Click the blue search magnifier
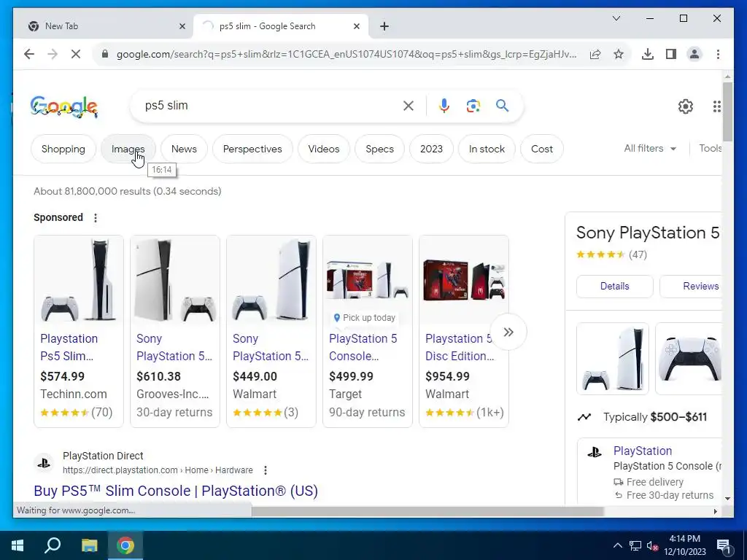The height and width of the screenshot is (560, 747). click(502, 106)
